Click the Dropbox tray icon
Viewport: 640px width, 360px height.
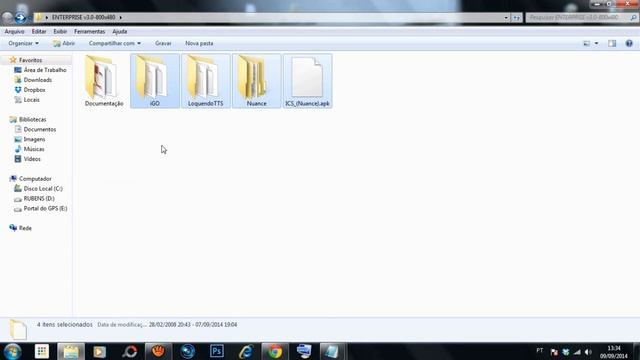point(566,352)
